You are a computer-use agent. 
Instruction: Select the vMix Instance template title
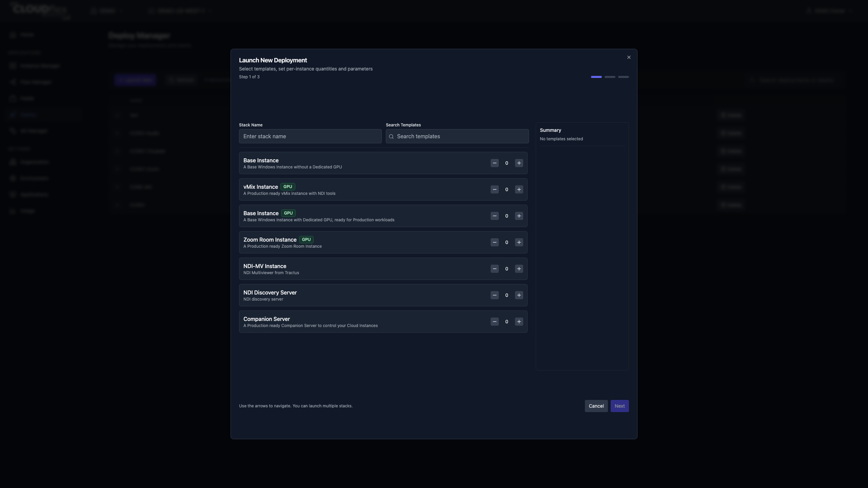pyautogui.click(x=260, y=187)
